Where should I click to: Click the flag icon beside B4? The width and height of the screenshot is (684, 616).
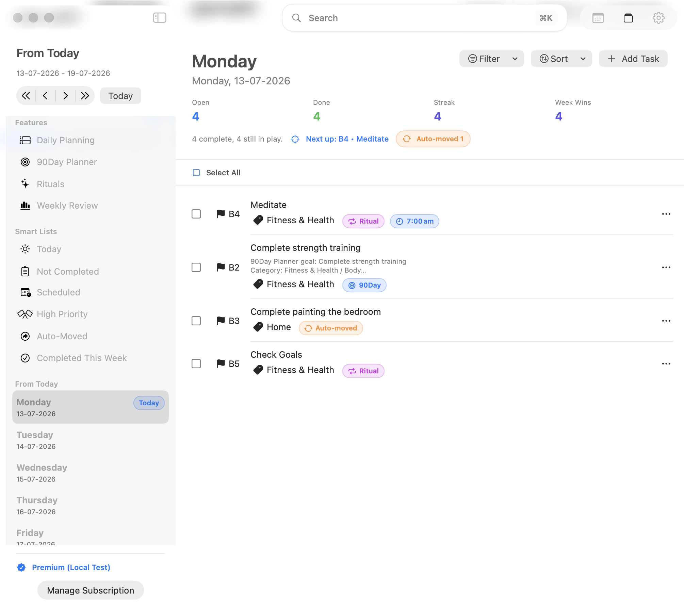221,214
